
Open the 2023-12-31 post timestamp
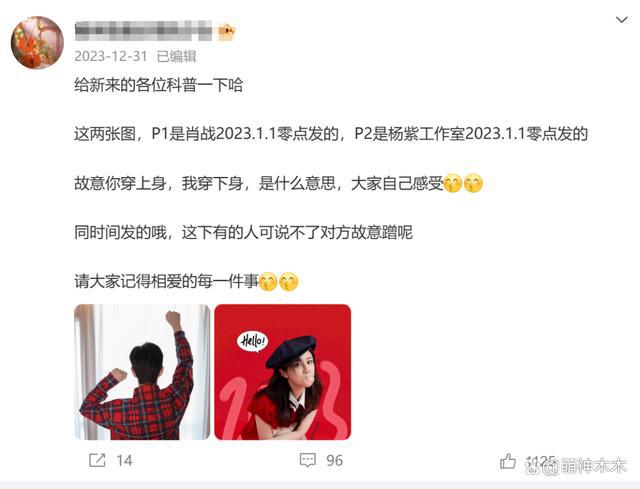111,56
